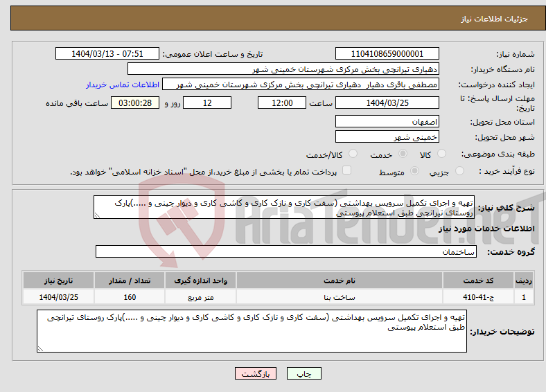The width and height of the screenshot is (546, 392).
Task: Click the واحد اندازه گیری column header
Action: pyautogui.click(x=200, y=280)
